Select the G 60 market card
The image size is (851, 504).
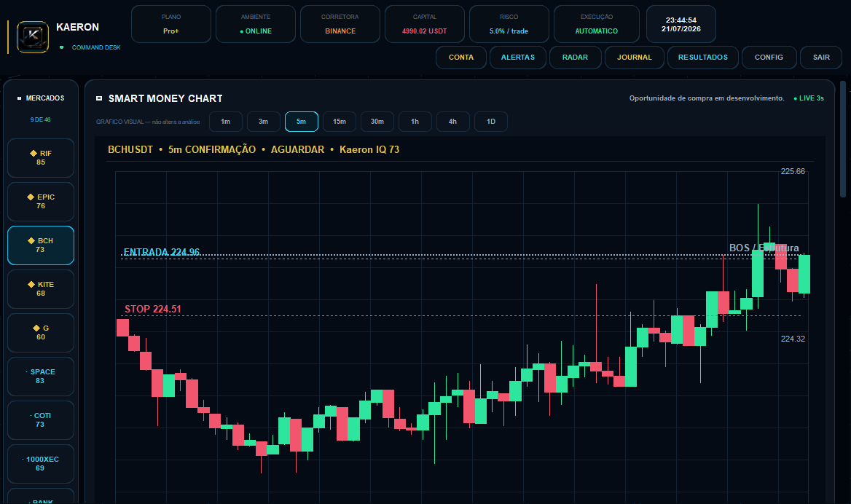[41, 333]
